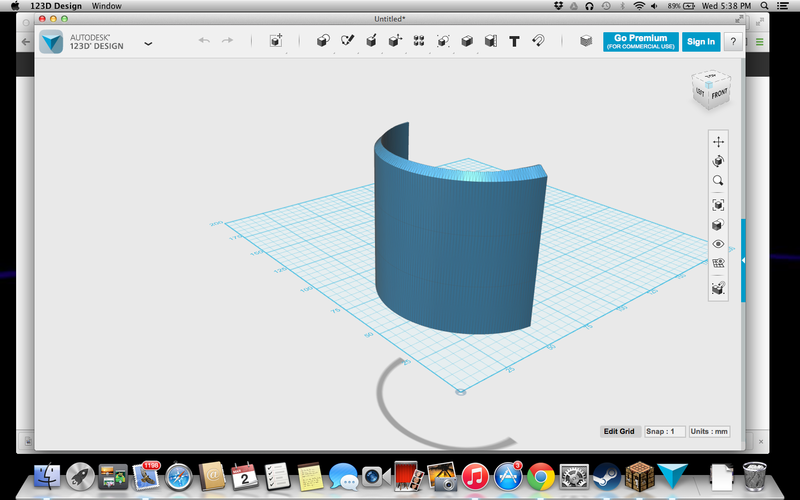Click the FRONT face of the view cube

coord(719,94)
